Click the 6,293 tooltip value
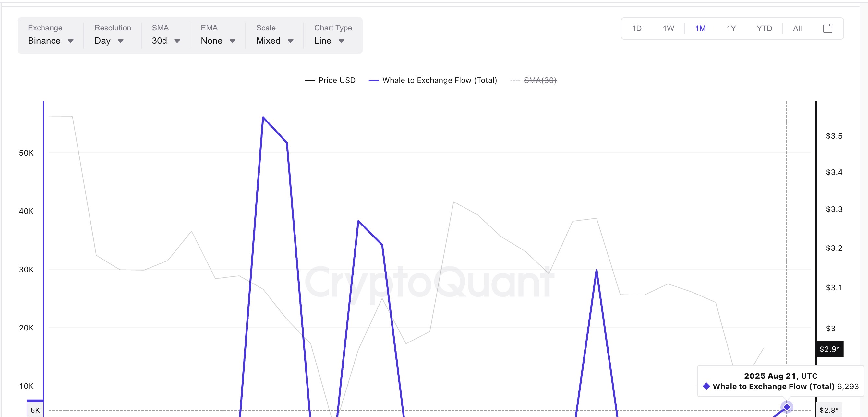This screenshot has width=868, height=417. pyautogui.click(x=848, y=386)
